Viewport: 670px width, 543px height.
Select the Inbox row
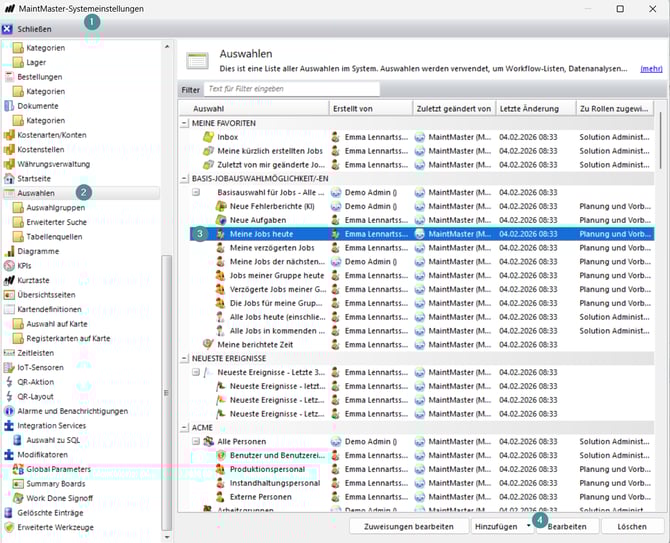point(422,137)
